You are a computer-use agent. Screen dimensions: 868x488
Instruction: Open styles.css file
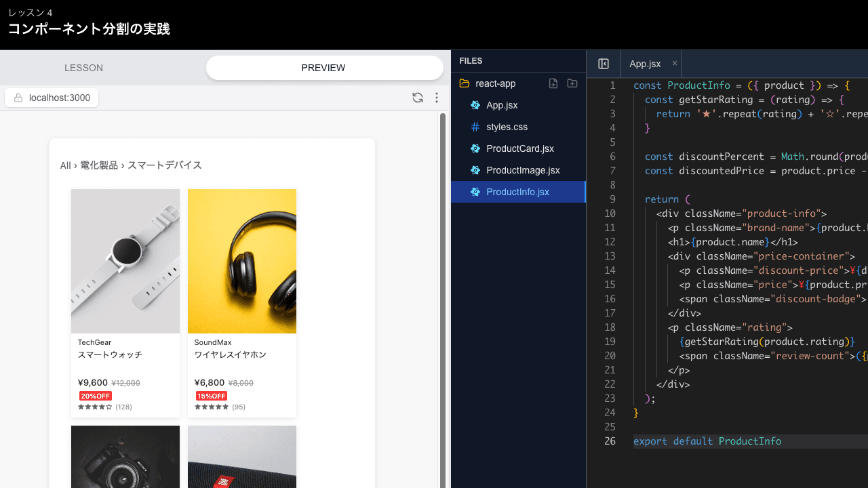tap(507, 127)
